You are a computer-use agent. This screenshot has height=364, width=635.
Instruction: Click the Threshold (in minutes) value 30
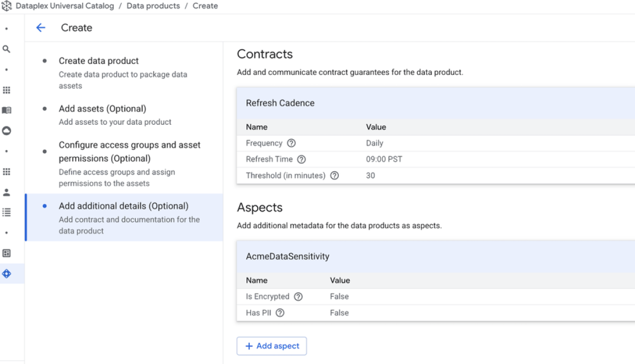371,175
